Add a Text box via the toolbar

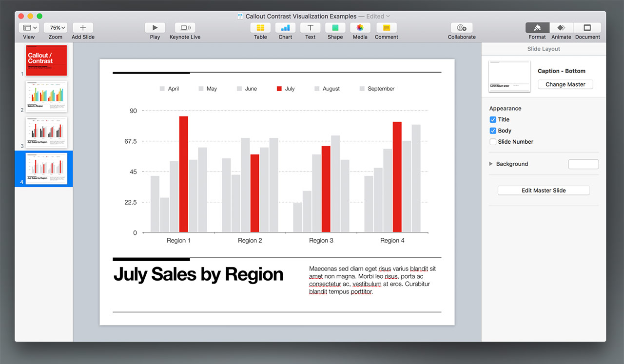310,28
